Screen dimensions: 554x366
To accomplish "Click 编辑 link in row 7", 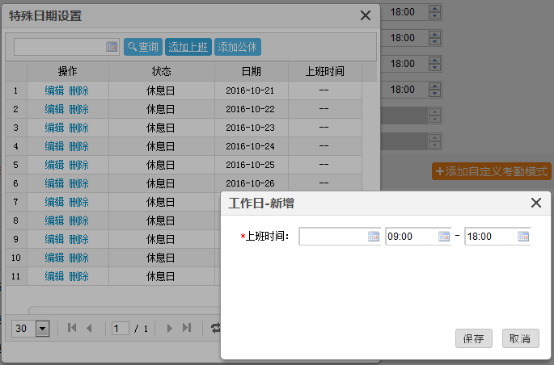I will [54, 202].
